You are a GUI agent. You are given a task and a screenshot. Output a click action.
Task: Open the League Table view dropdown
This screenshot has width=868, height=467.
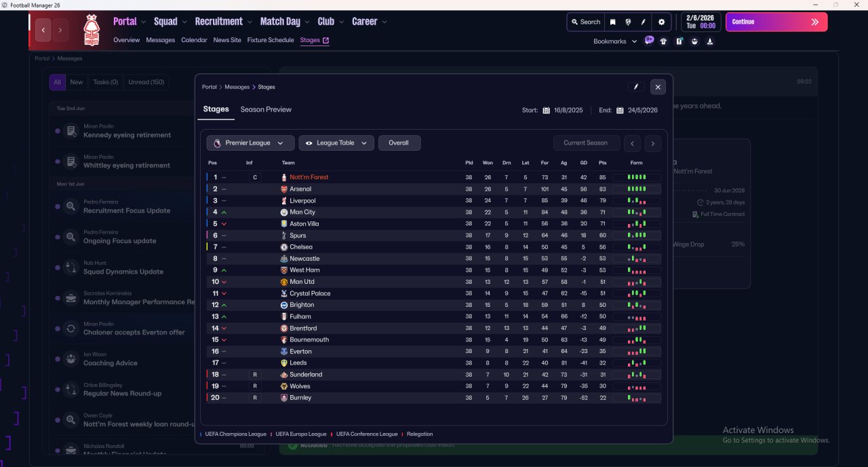[336, 143]
